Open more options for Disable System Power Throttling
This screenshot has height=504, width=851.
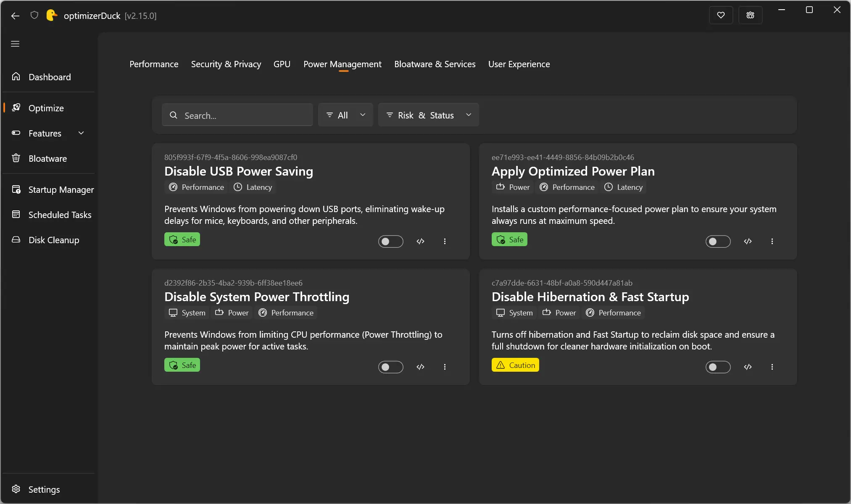point(445,367)
